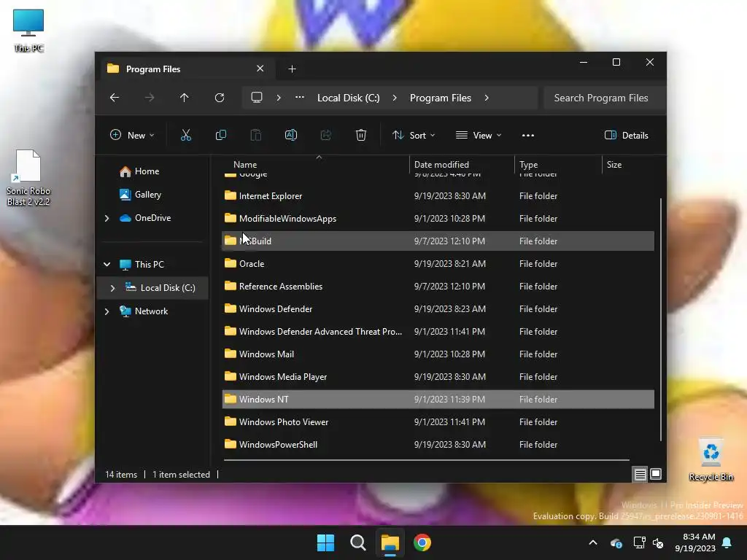Show hidden path with address bar ellipsis
747x560 pixels.
[x=300, y=98]
